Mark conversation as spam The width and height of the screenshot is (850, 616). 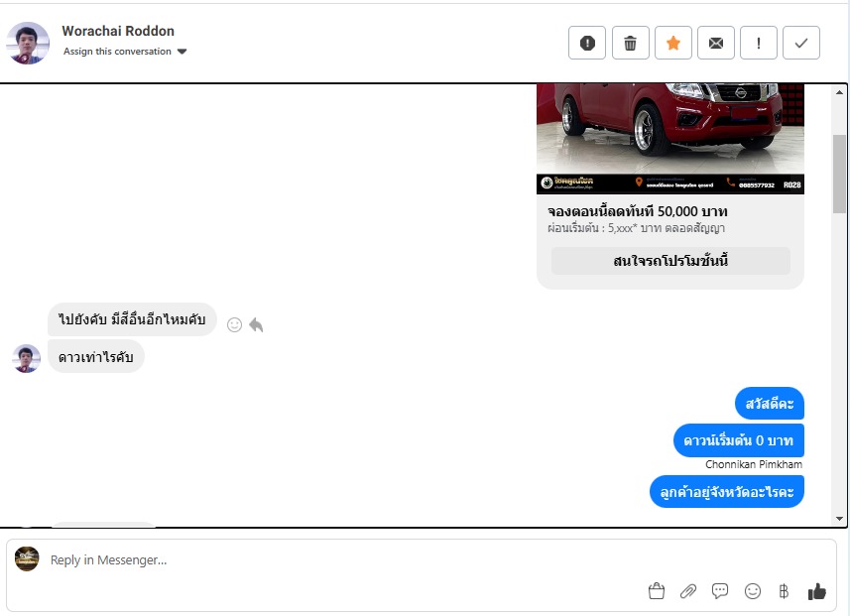coord(587,43)
